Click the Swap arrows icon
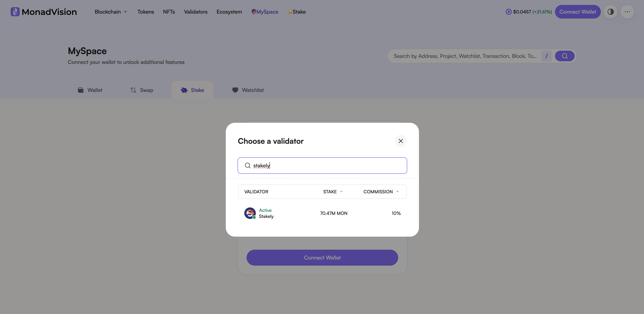Viewport: 644px width, 314px height. 133,90
